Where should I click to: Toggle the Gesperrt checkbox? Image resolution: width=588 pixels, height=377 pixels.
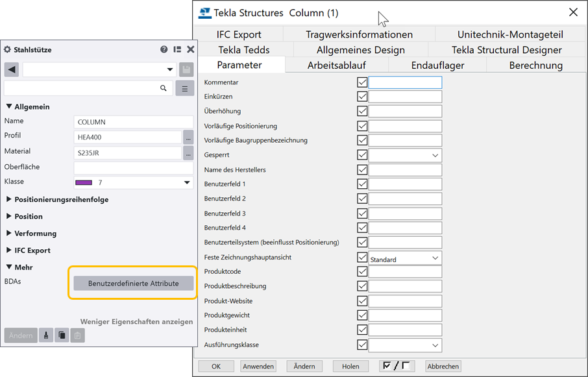point(362,155)
